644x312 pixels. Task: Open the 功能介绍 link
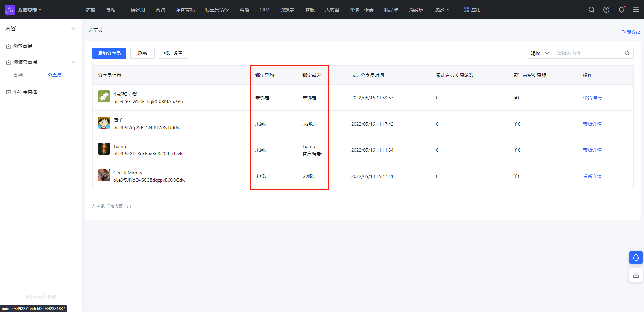631,32
